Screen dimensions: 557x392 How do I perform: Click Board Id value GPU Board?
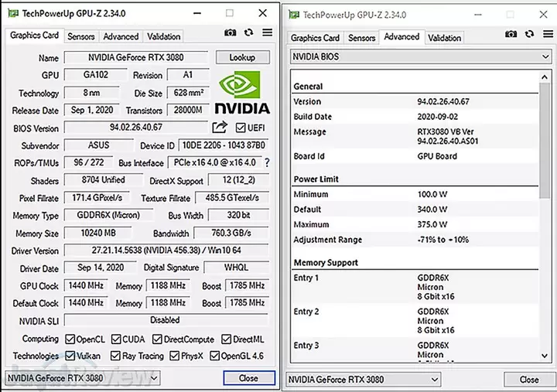pos(437,156)
